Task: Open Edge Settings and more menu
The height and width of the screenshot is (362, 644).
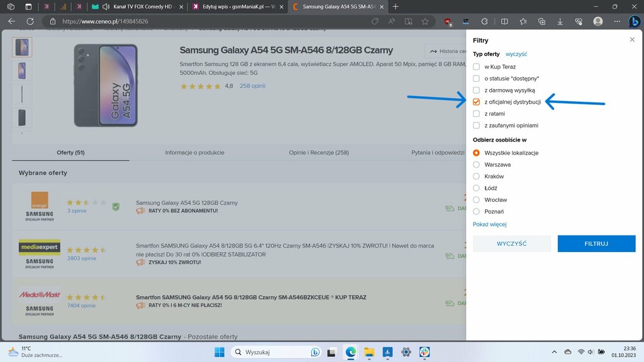Action: click(617, 21)
